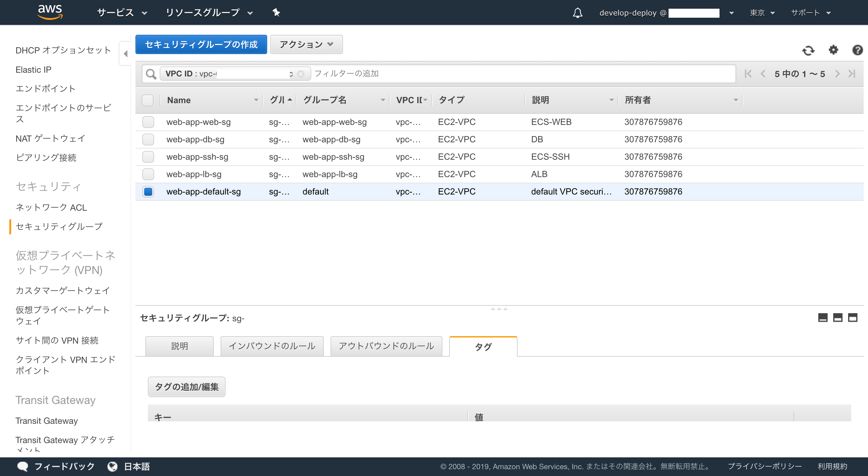Click the help question mark icon
868x476 pixels.
(857, 50)
